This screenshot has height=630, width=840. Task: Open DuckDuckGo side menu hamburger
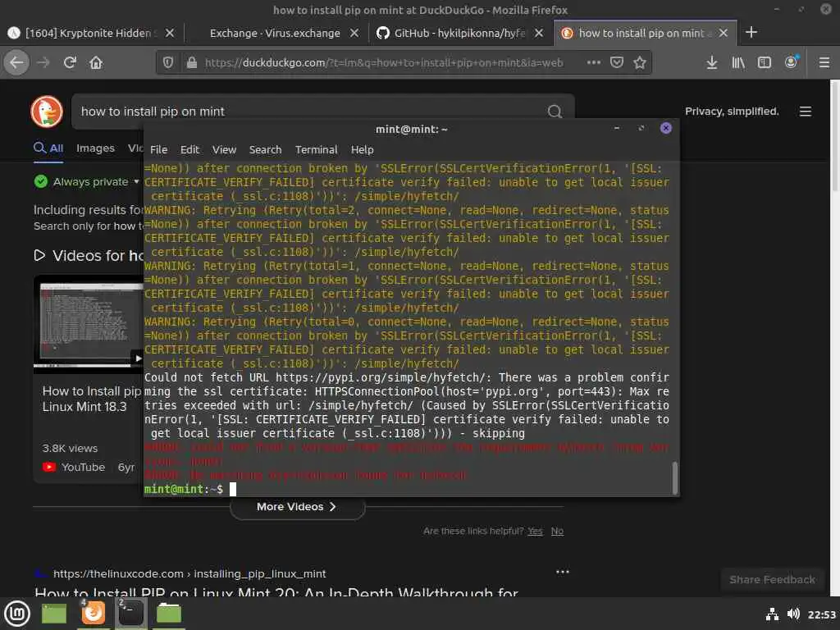point(806,112)
